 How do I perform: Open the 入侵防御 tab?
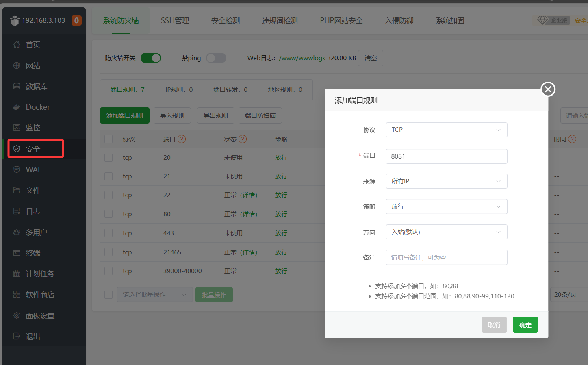399,20
